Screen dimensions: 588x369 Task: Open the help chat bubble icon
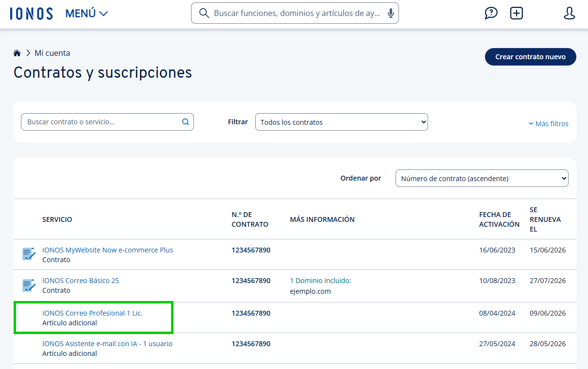[491, 13]
